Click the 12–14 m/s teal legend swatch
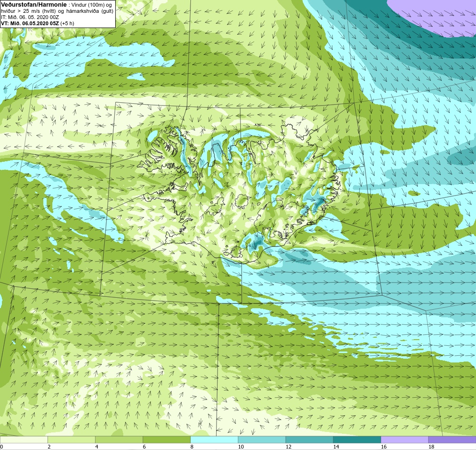Viewport: 476px width, 450px height. pyautogui.click(x=309, y=440)
